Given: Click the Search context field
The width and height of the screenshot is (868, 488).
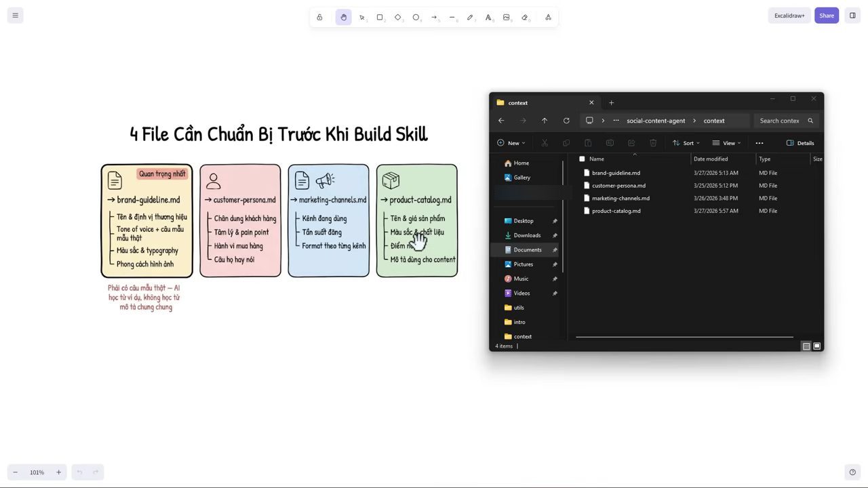Looking at the screenshot, I should [787, 121].
